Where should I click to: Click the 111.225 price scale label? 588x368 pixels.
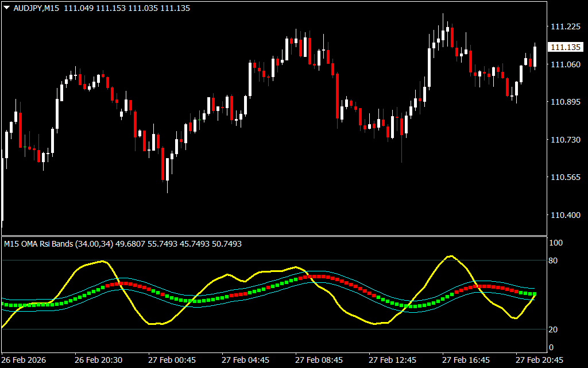[x=565, y=27]
